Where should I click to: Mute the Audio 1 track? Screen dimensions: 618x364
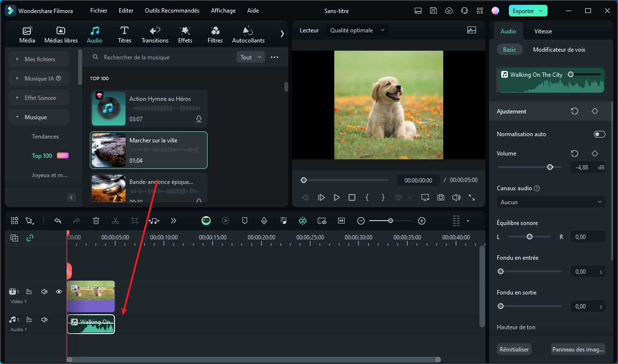click(44, 320)
